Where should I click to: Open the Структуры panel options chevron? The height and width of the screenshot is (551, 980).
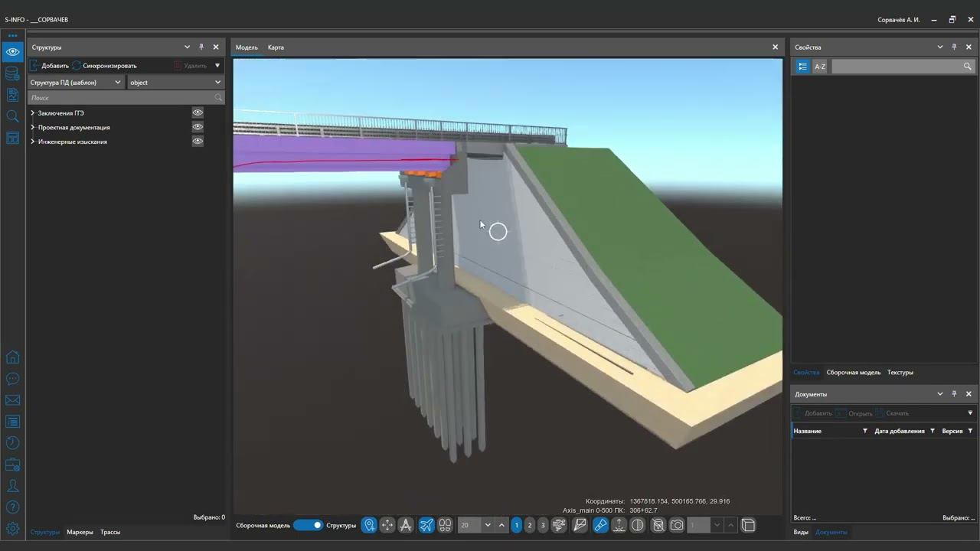pyautogui.click(x=187, y=47)
